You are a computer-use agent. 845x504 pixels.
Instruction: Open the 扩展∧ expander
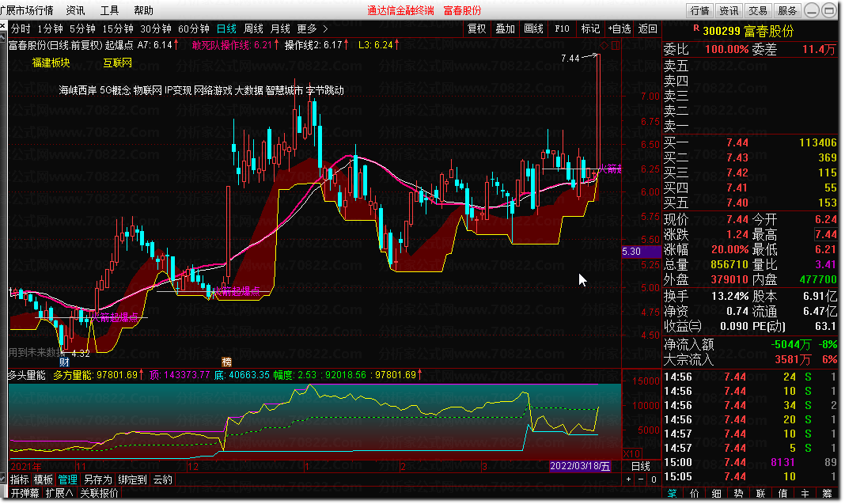point(59,493)
